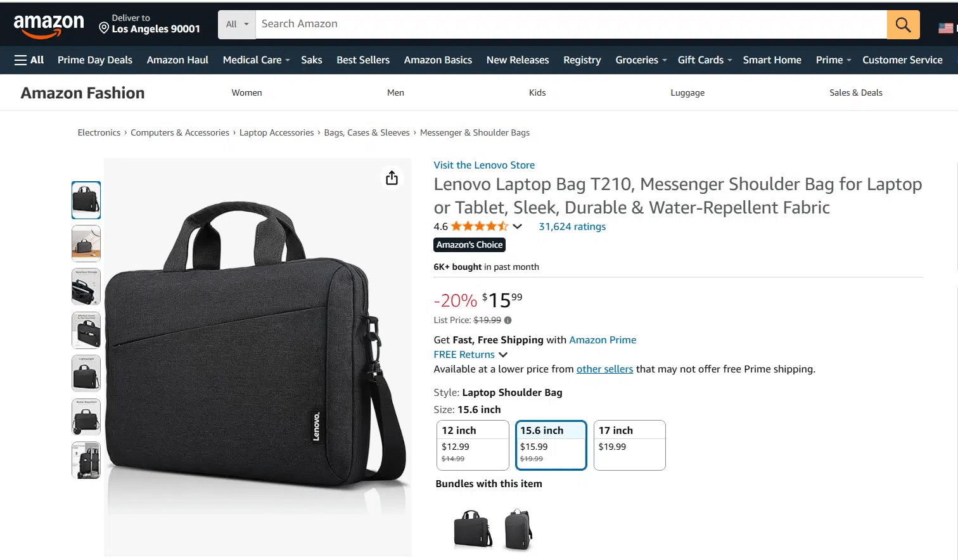Click the Search Amazon input field
This screenshot has height=560, width=958.
point(570,24)
